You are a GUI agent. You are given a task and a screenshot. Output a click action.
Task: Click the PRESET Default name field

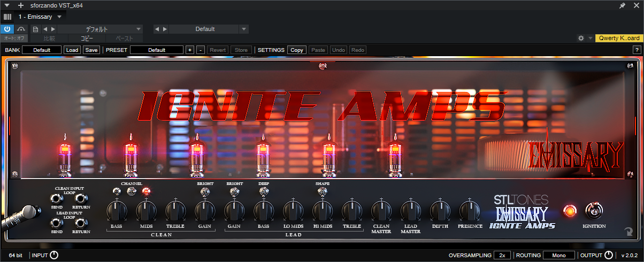[157, 50]
